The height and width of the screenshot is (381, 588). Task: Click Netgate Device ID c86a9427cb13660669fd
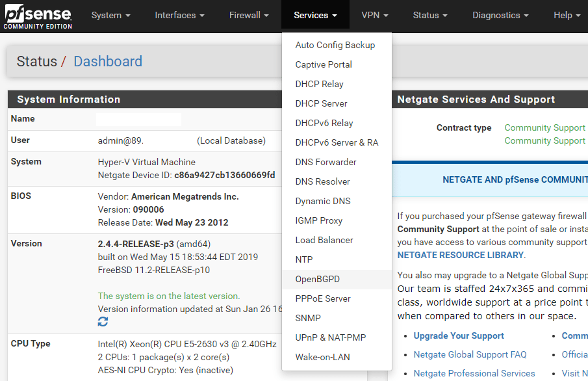coord(224,176)
